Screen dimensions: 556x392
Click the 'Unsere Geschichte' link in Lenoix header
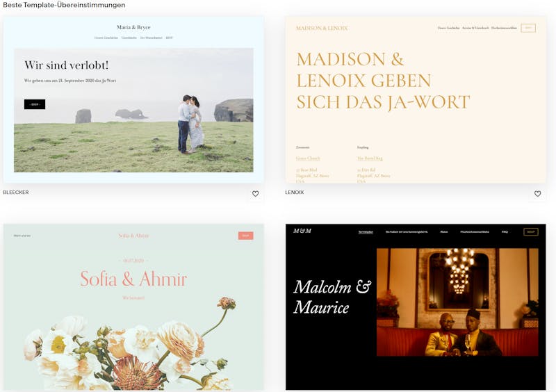(x=448, y=28)
